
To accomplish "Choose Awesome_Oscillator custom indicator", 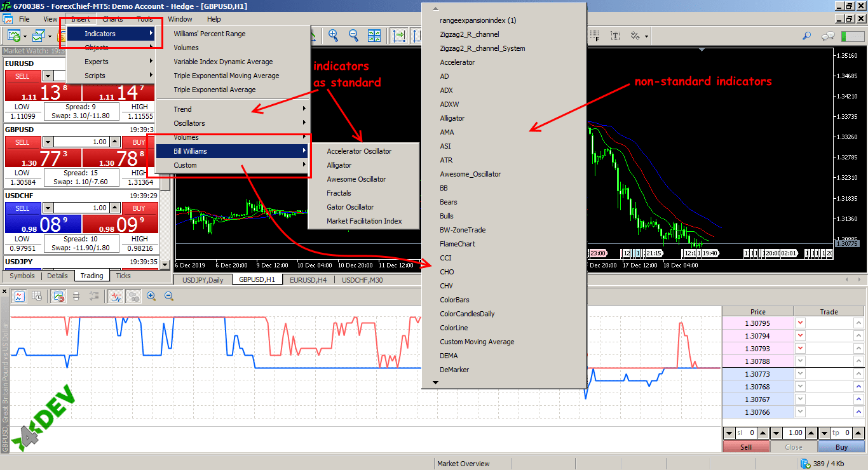I will point(503,174).
